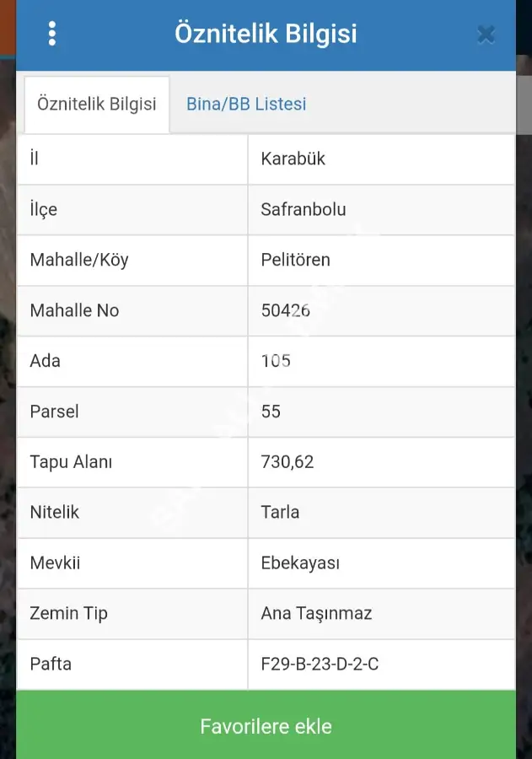
Task: Click the dialog title Öznitelik Bilgisi header
Action: [266, 34]
